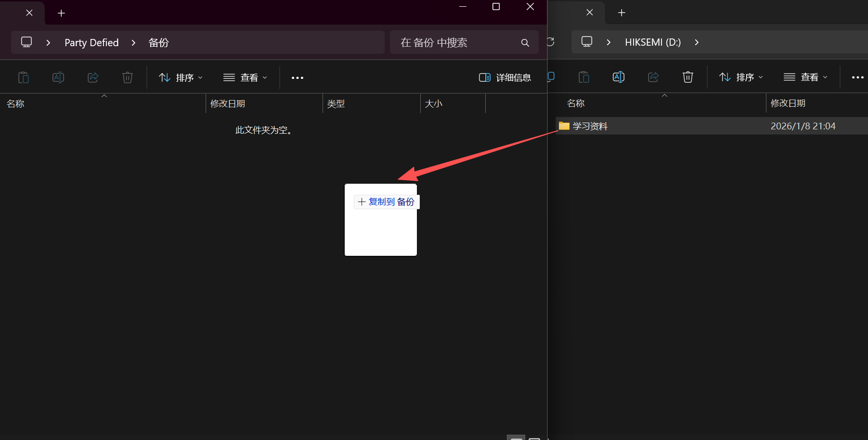Select the 学习资料 folder icon
The height and width of the screenshot is (440, 868).
point(564,126)
